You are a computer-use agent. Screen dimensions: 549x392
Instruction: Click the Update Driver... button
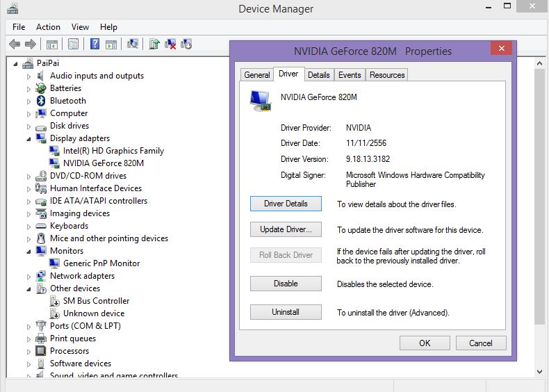(x=286, y=229)
